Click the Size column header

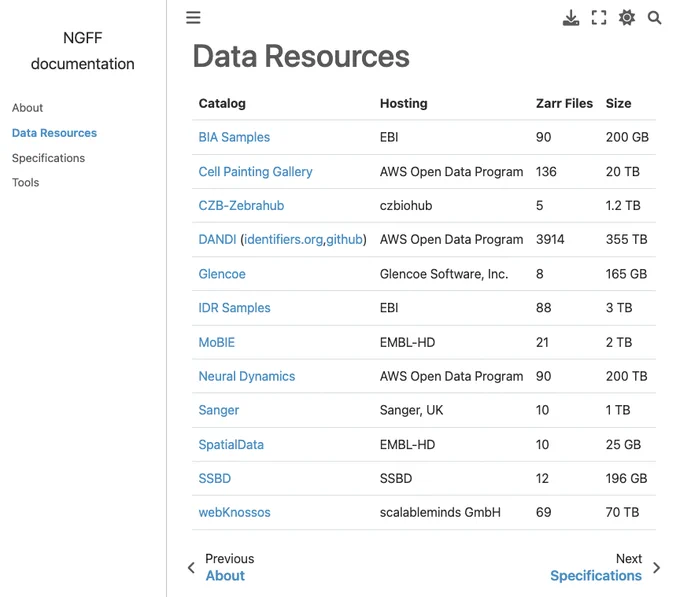[x=618, y=103]
